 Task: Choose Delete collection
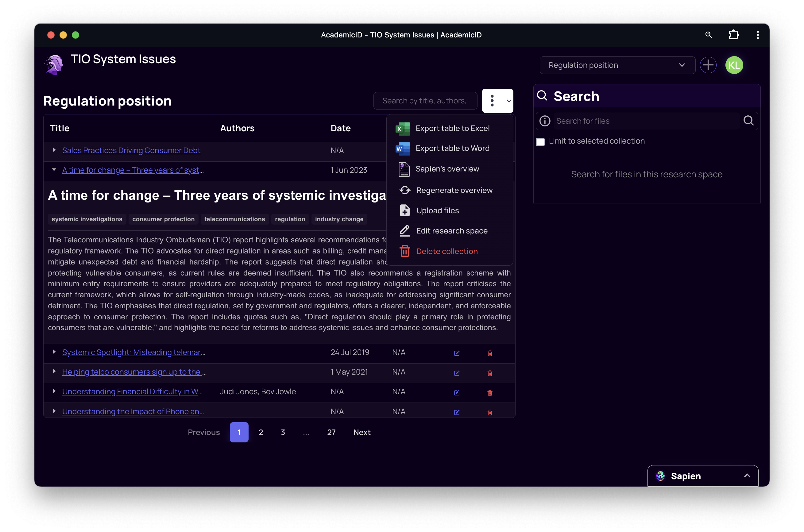click(x=449, y=251)
